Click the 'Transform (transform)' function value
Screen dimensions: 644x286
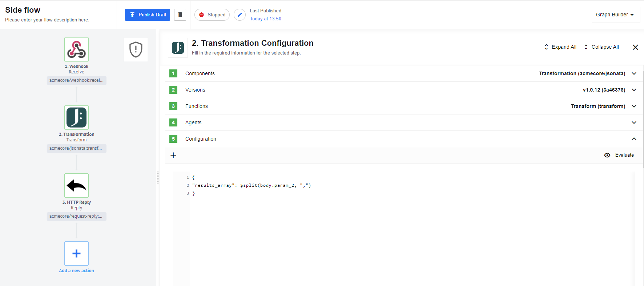pos(598,106)
